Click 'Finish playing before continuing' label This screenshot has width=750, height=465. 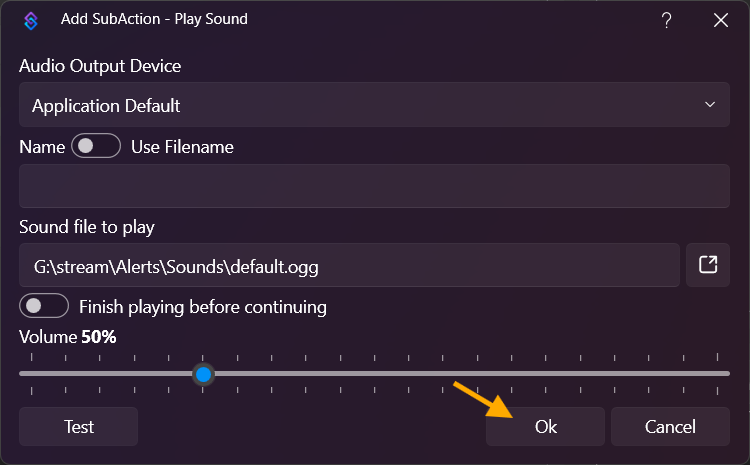[202, 306]
